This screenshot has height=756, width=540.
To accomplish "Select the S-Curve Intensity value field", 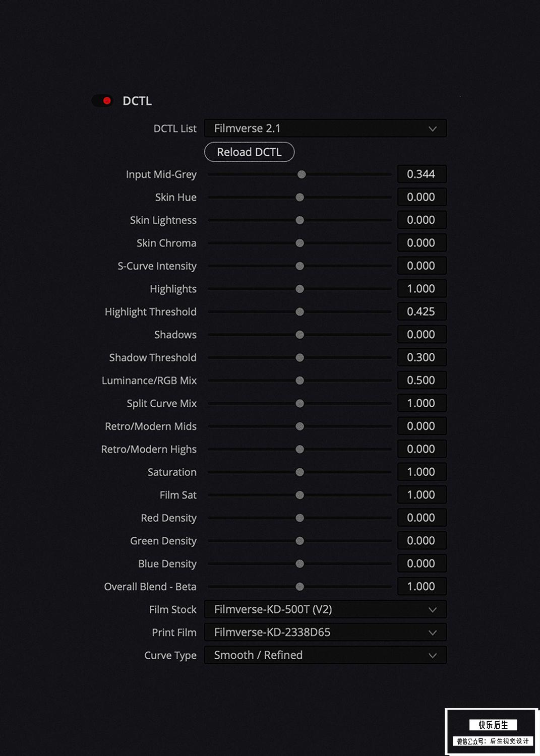I will coord(422,266).
